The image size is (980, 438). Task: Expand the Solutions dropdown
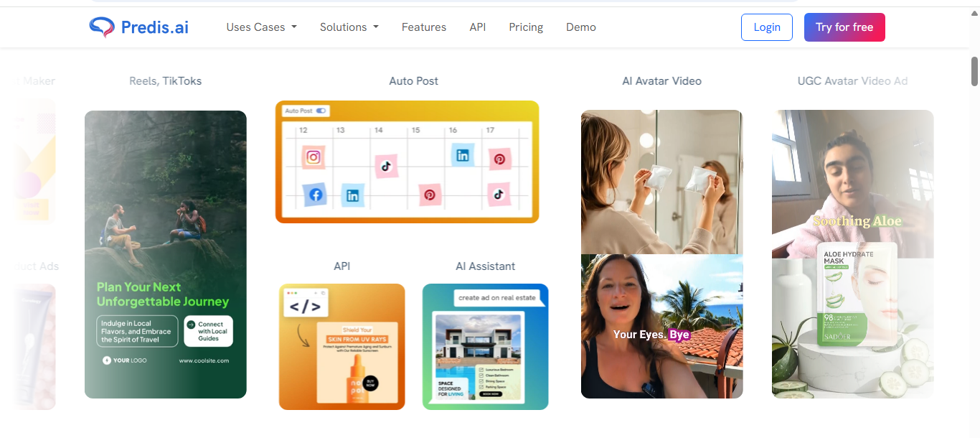349,27
